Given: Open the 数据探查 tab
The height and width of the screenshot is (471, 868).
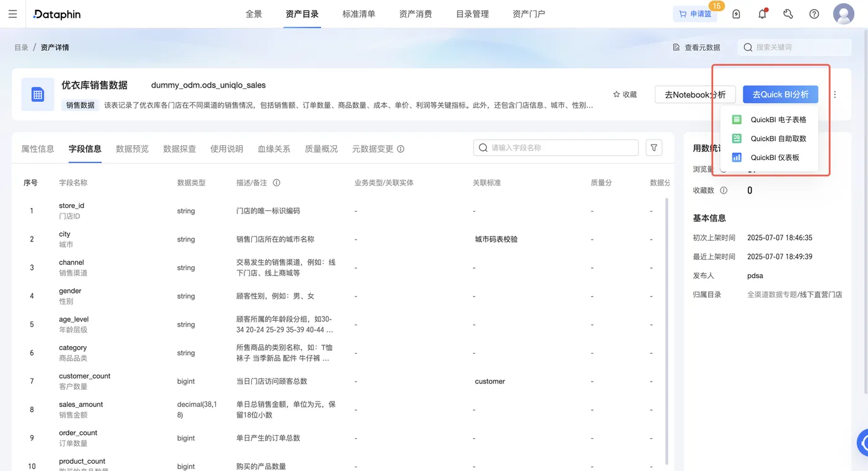Looking at the screenshot, I should [180, 149].
